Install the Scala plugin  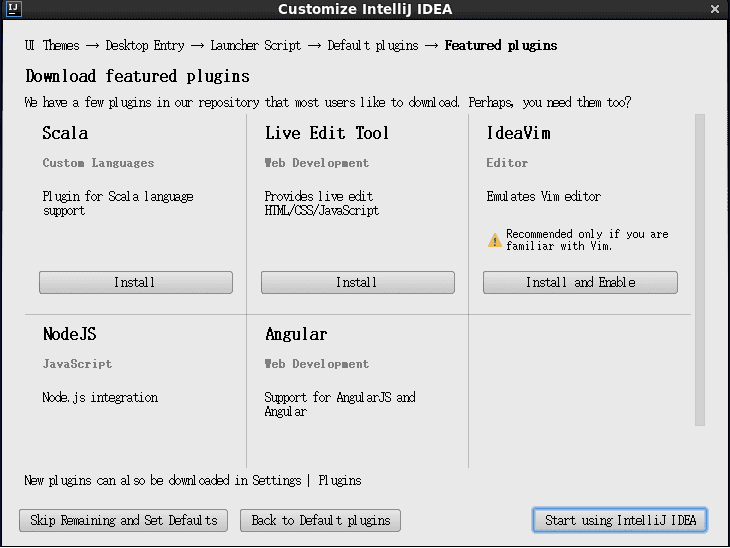pos(135,283)
